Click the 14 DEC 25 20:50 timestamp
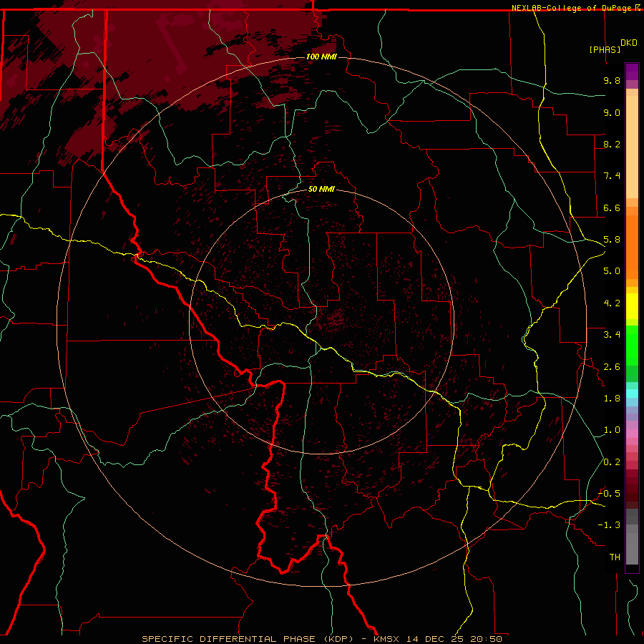The height and width of the screenshot is (644, 644). (454, 639)
